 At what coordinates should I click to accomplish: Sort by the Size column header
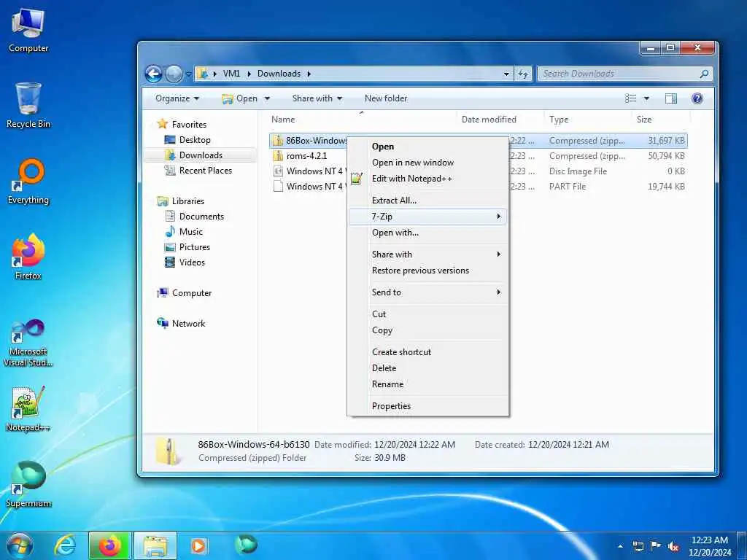[644, 120]
